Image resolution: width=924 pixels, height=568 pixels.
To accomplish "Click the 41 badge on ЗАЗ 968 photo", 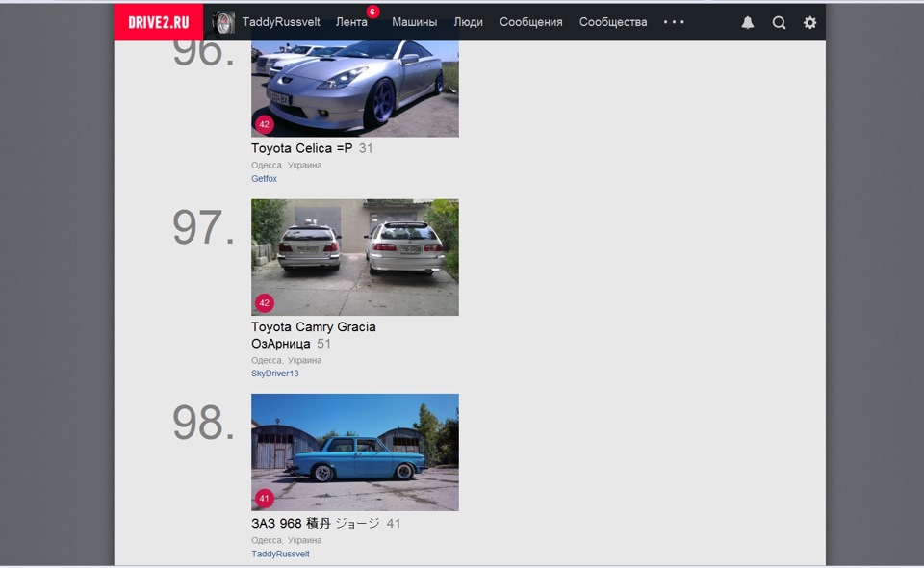I will click(x=264, y=498).
